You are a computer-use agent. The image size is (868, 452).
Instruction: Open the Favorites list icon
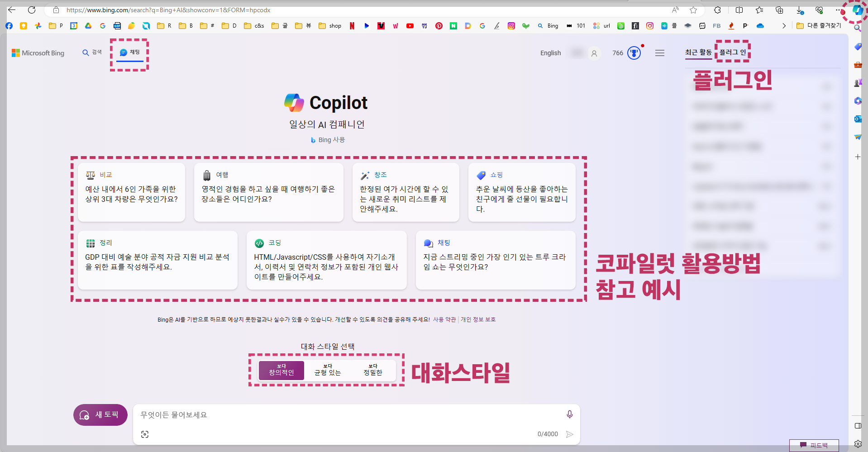click(x=759, y=10)
